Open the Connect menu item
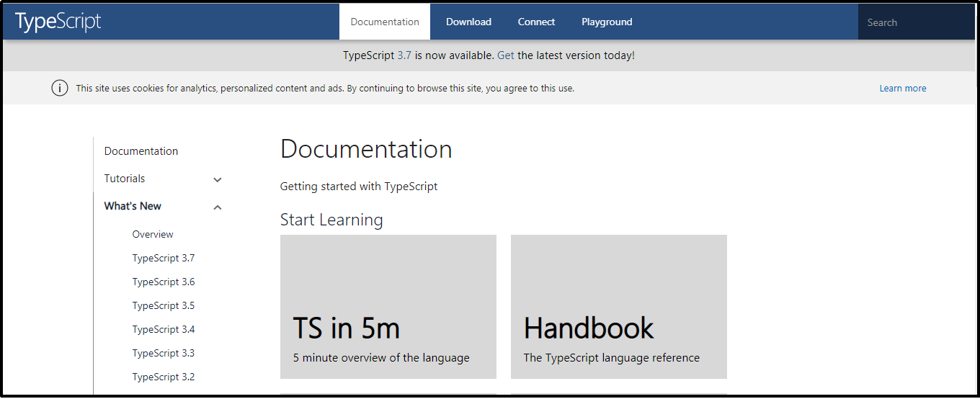 pos(536,22)
